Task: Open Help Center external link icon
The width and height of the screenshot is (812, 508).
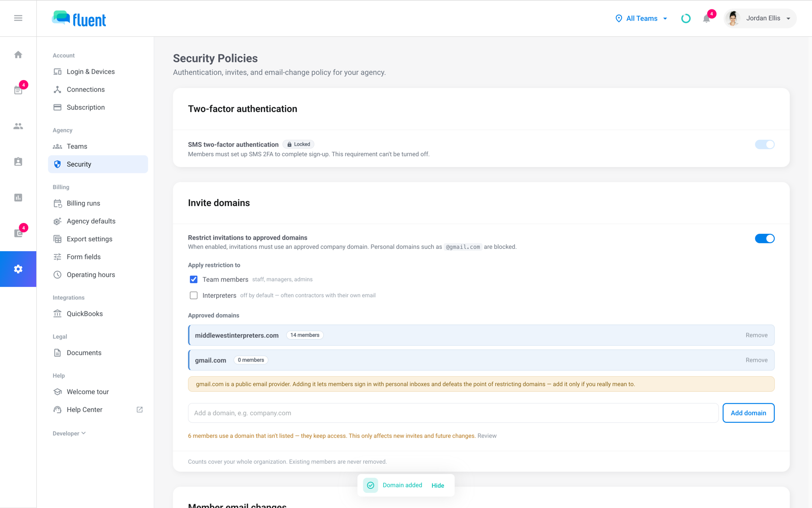Action: (140, 410)
